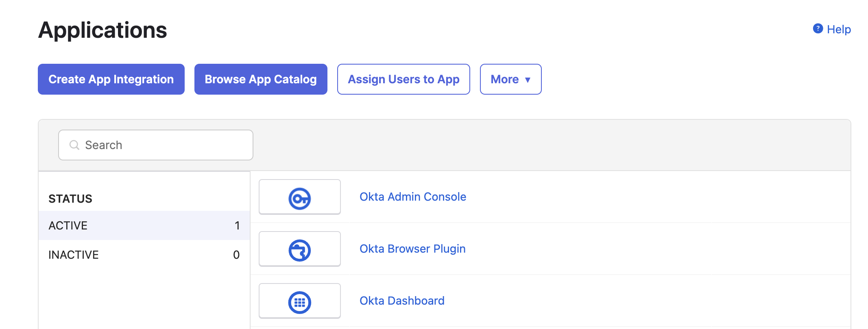This screenshot has width=868, height=329.
Task: Open Okta Admin Console app link
Action: [413, 197]
